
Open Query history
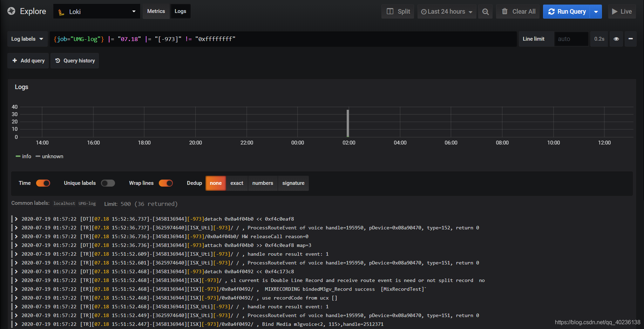75,61
